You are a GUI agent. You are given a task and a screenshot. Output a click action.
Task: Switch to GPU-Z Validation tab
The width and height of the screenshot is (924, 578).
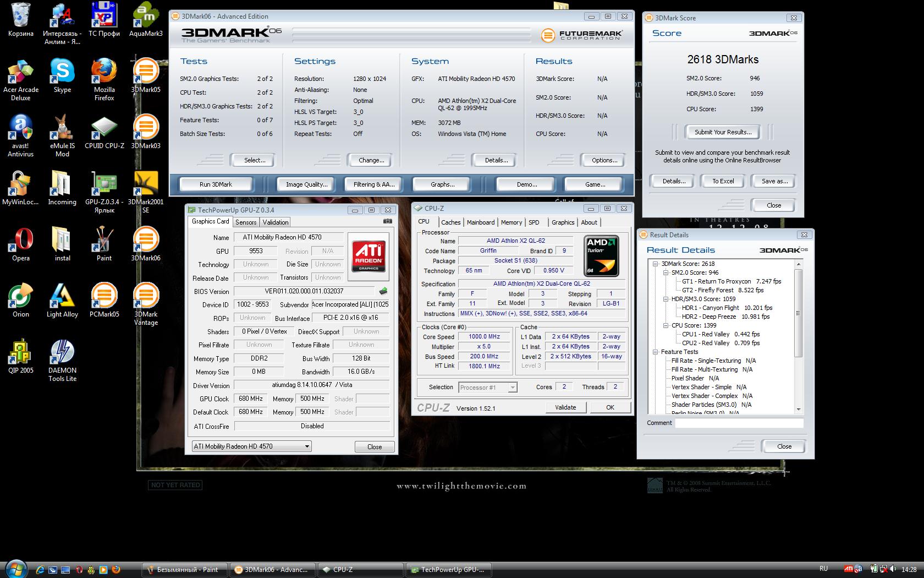click(275, 222)
